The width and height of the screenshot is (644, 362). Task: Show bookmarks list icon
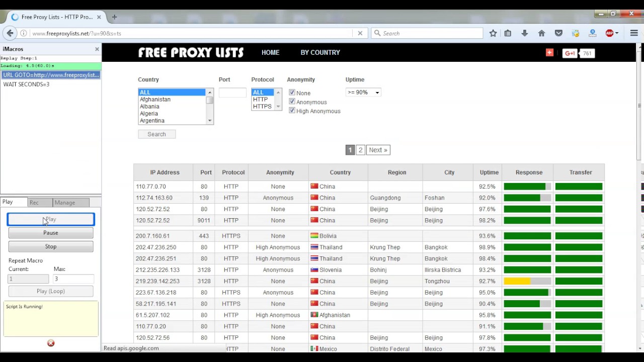(x=508, y=33)
